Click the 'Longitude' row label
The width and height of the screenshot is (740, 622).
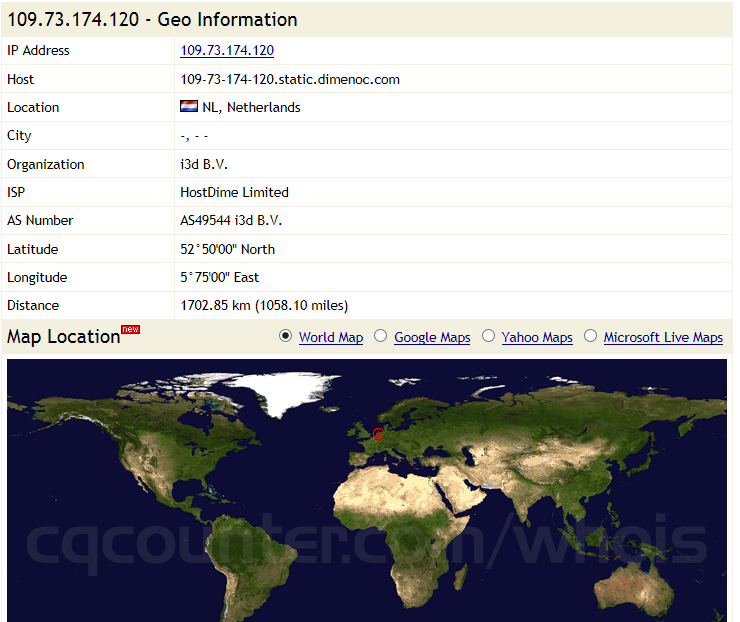point(37,278)
